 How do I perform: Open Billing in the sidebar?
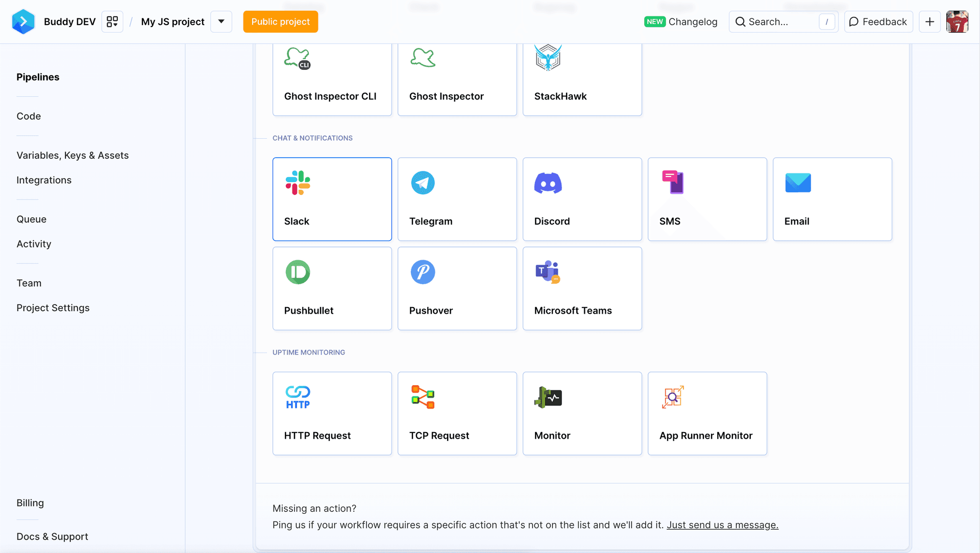[30, 503]
